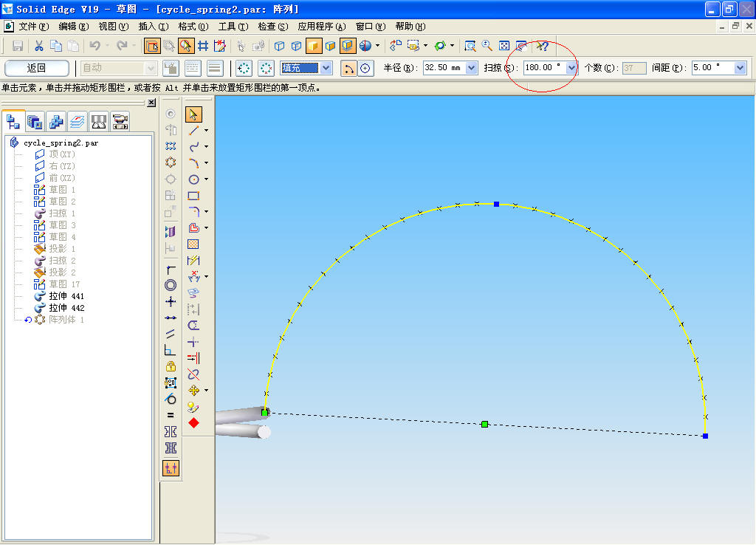Image resolution: width=756 pixels, height=545 pixels.
Task: Expand the Move tool flyout arrow
Action: click(207, 390)
